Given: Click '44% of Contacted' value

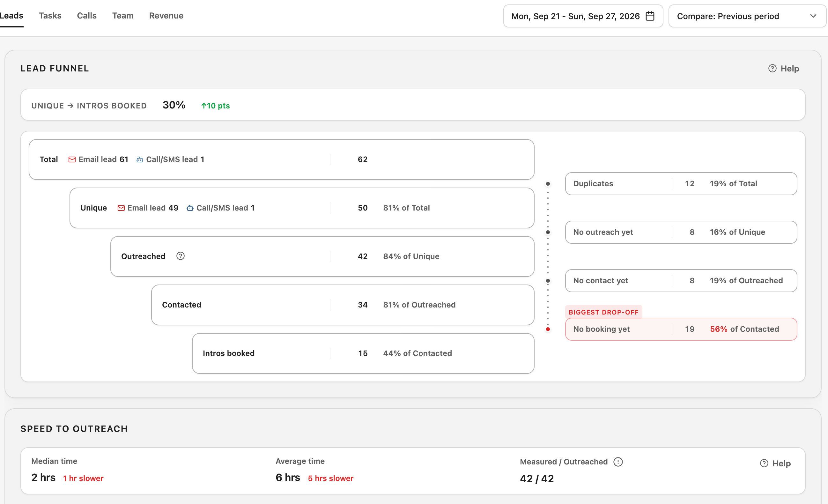Looking at the screenshot, I should click(418, 353).
